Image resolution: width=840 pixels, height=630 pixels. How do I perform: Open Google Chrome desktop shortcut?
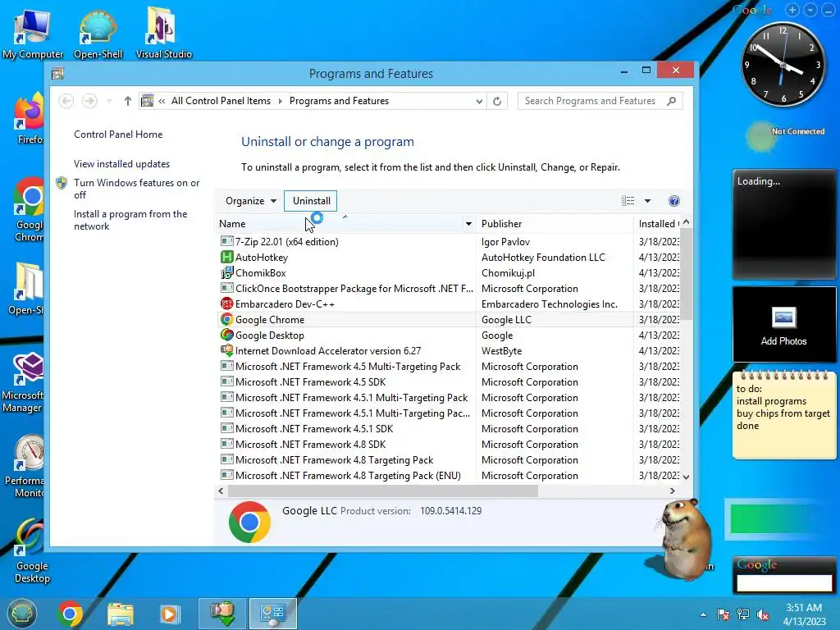coord(28,210)
